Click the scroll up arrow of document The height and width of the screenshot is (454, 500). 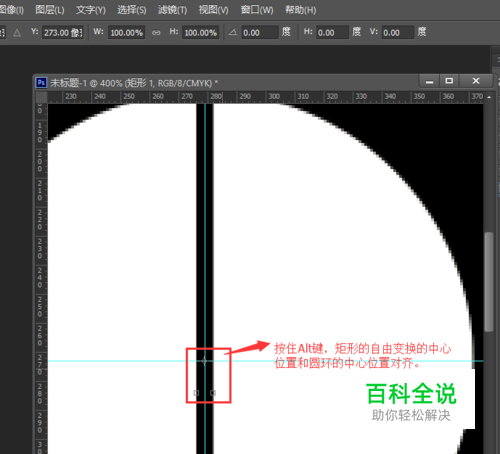[489, 97]
